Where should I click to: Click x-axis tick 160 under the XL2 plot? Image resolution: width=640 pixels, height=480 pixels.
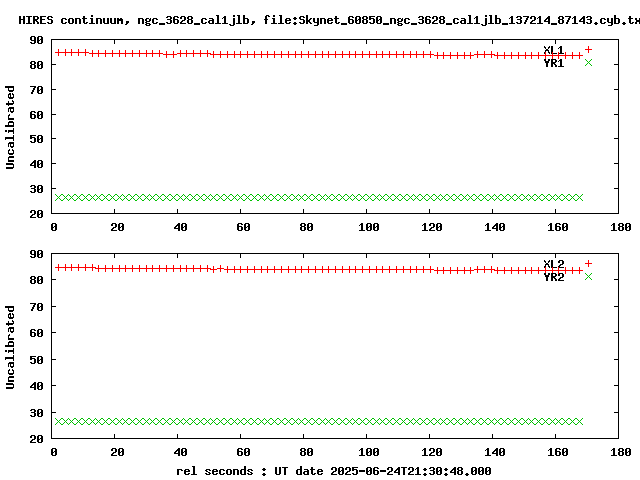pos(558,452)
